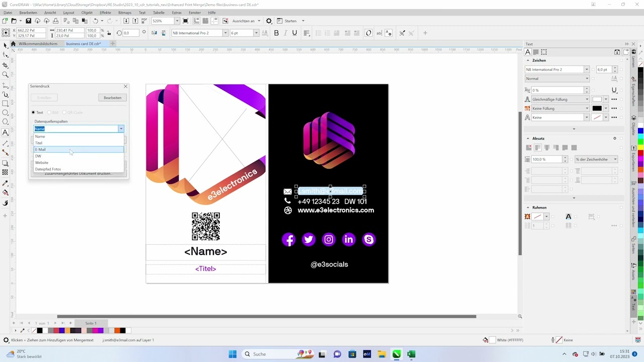Open the Normal font style dropdown in docker

587,78
